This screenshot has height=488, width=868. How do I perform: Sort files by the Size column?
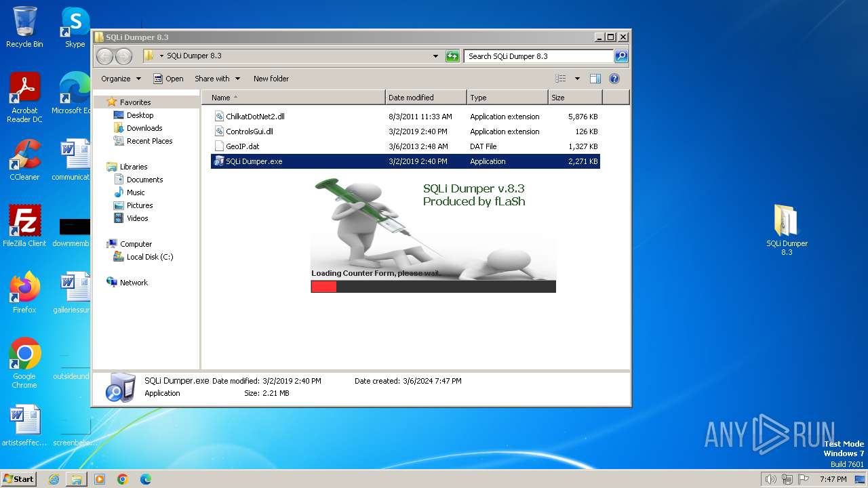point(575,98)
